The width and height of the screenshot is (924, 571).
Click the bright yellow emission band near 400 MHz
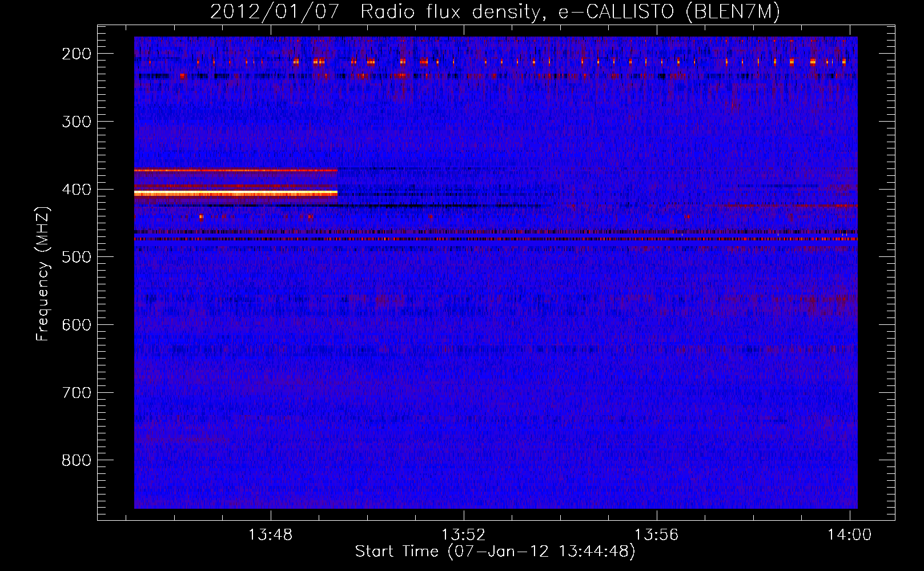coord(236,194)
